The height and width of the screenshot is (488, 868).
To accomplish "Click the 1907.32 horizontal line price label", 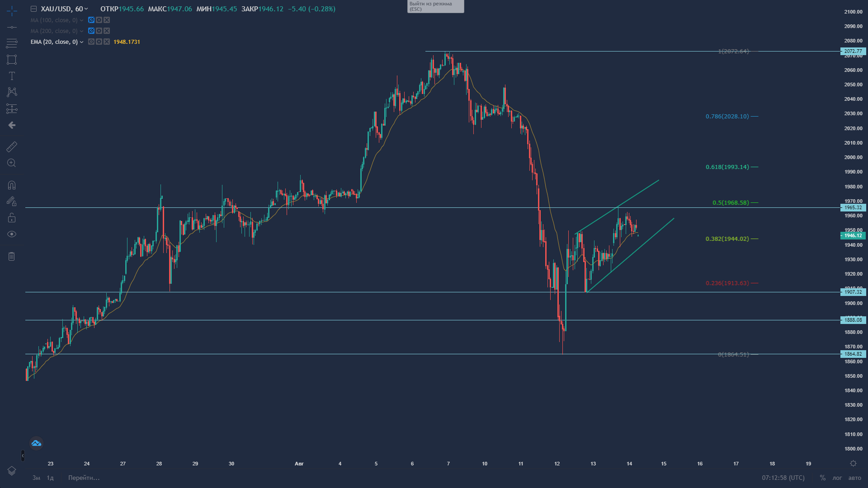I will pyautogui.click(x=853, y=292).
